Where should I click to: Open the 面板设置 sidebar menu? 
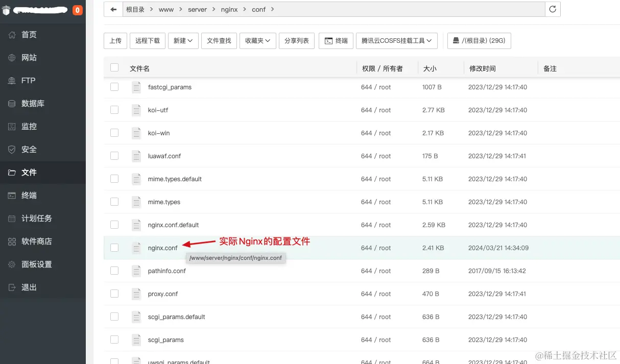[43, 264]
